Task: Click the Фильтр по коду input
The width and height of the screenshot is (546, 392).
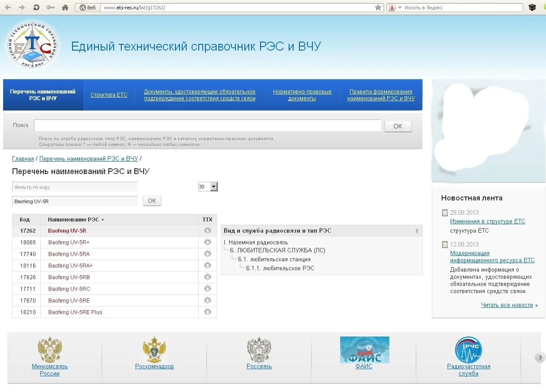Action: click(75, 187)
